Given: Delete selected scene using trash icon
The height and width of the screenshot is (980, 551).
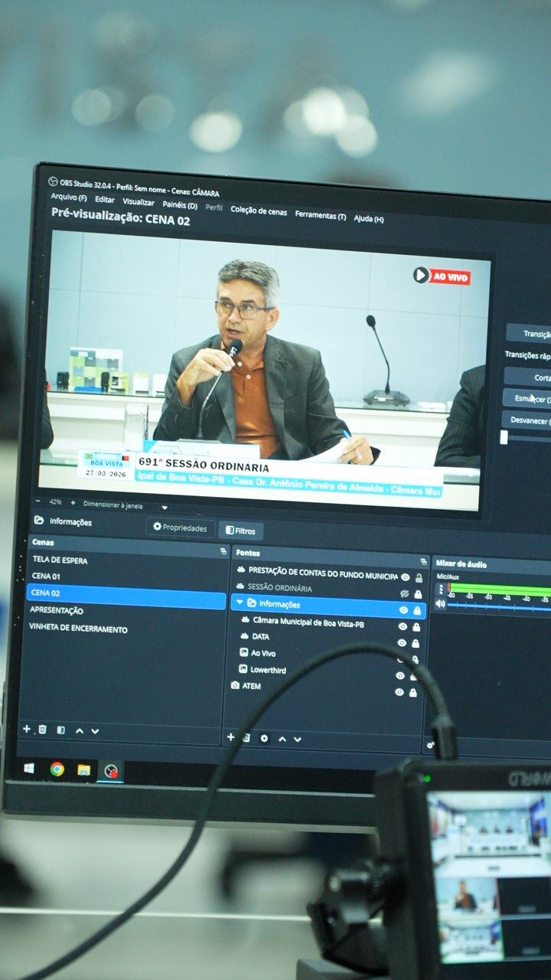Looking at the screenshot, I should pos(42,730).
